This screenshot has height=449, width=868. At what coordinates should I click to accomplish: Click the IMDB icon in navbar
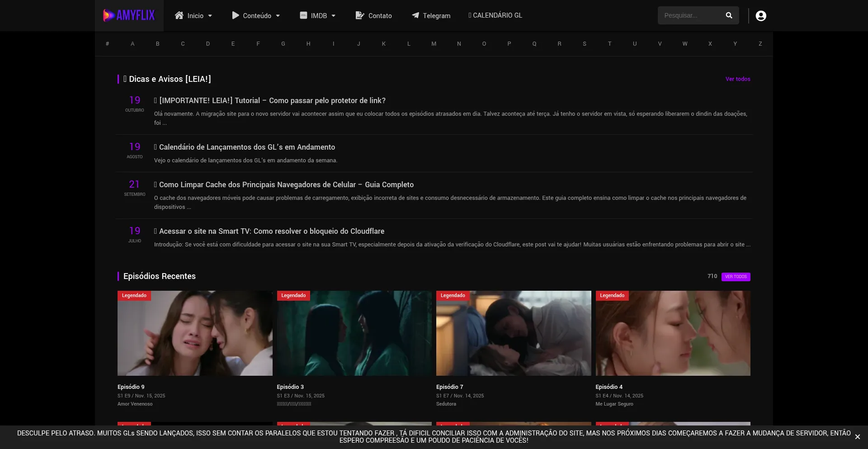click(303, 15)
